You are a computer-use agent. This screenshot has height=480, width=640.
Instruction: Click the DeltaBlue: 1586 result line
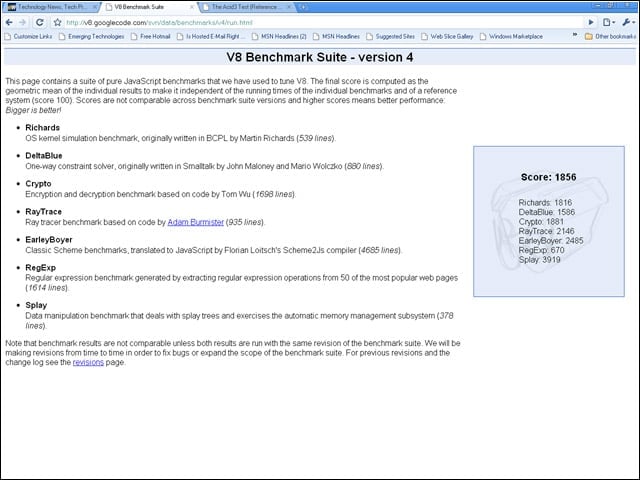[x=547, y=212]
